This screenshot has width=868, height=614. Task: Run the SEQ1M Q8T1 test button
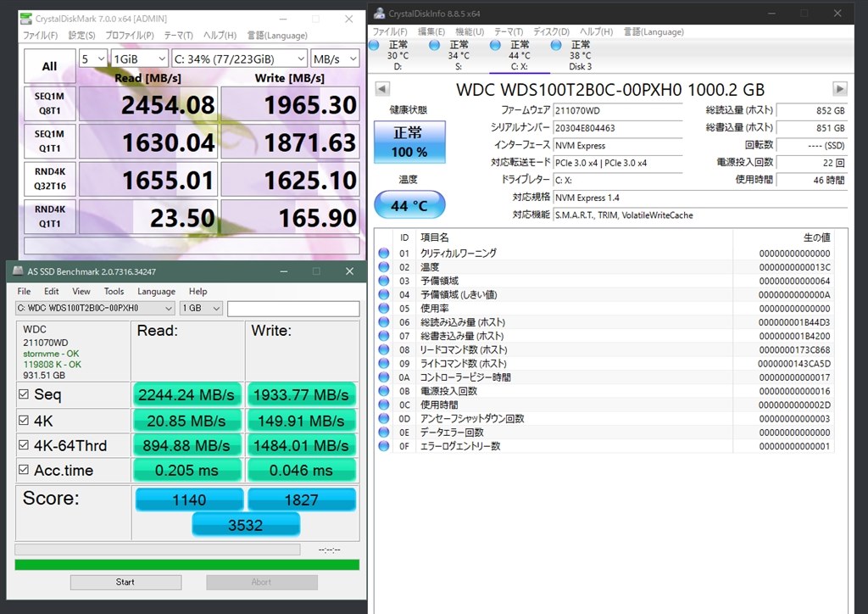coord(50,103)
